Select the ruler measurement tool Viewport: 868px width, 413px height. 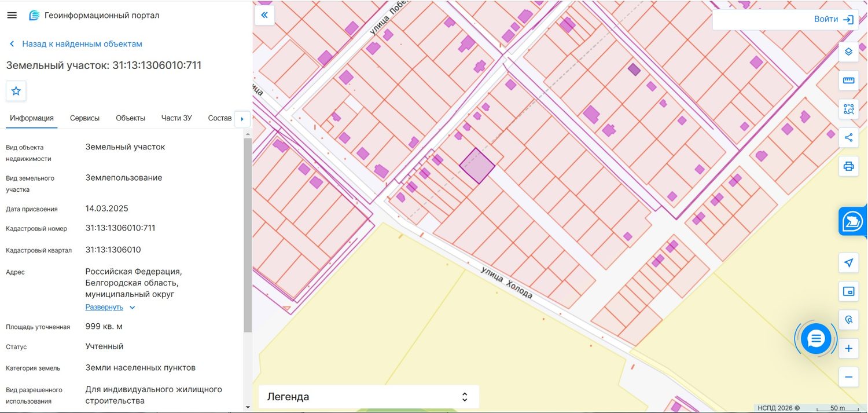click(849, 81)
